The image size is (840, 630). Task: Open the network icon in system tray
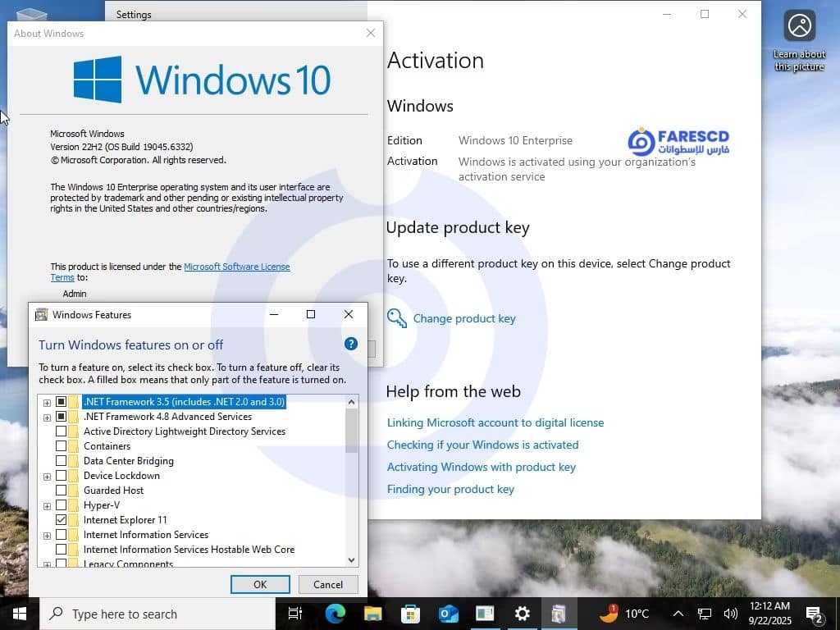(705, 614)
